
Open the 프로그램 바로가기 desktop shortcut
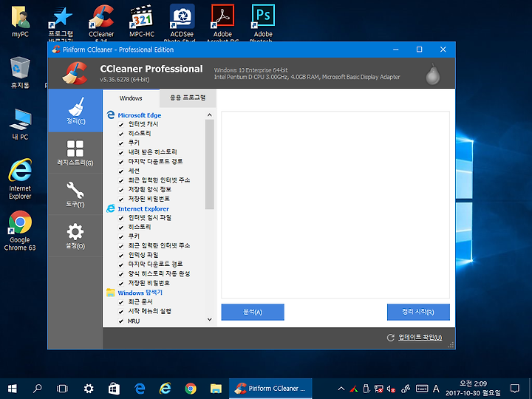[61, 23]
